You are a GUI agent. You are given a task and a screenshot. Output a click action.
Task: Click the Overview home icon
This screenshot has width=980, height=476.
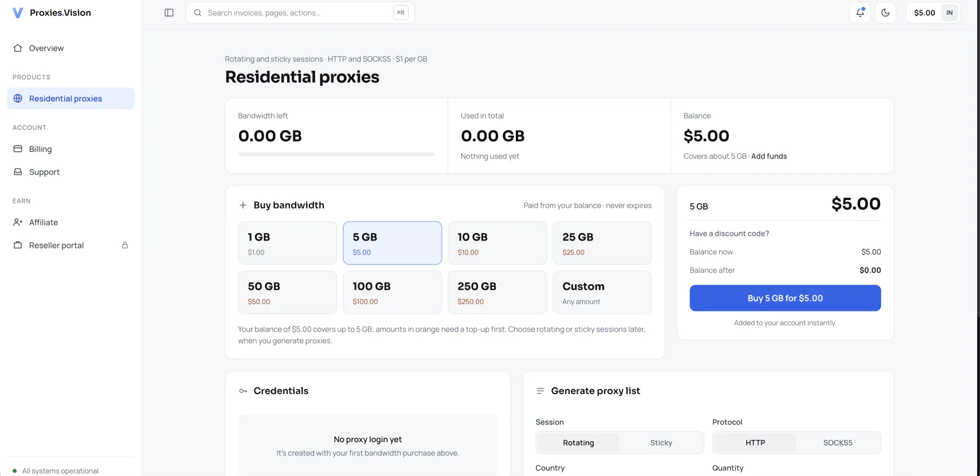[x=18, y=48]
